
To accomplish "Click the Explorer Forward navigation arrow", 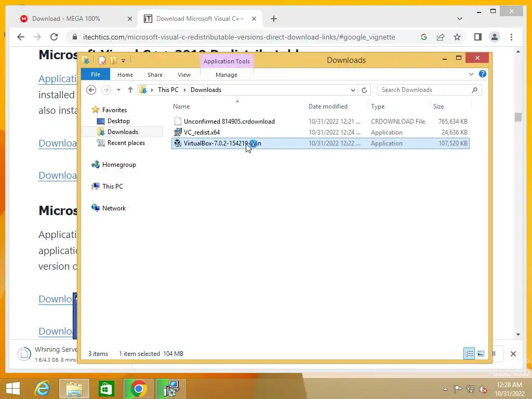I will [x=106, y=90].
